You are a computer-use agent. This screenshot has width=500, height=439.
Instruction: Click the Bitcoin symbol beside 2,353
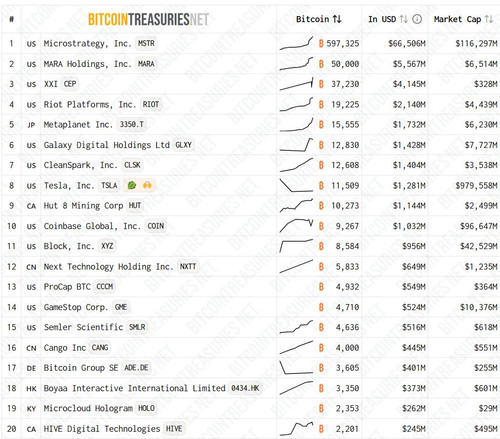click(321, 409)
